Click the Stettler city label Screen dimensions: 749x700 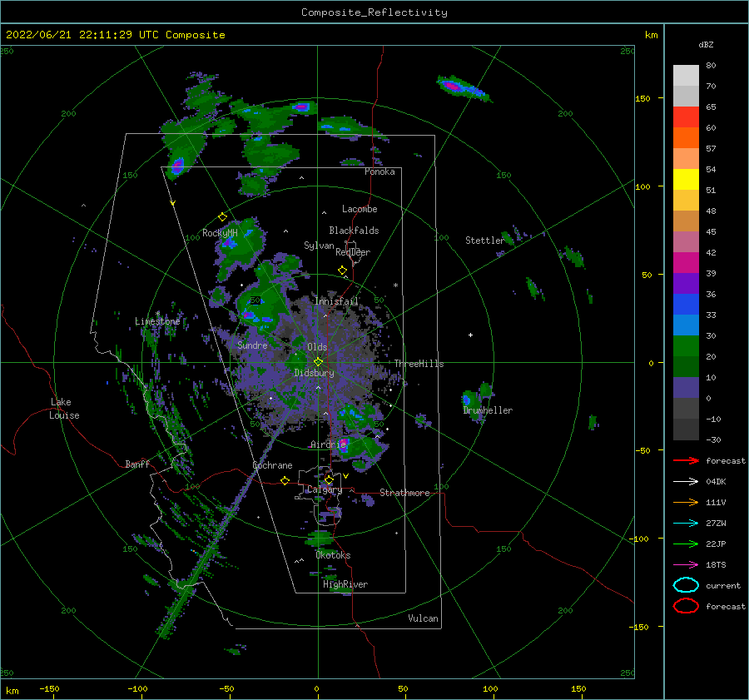485,241
